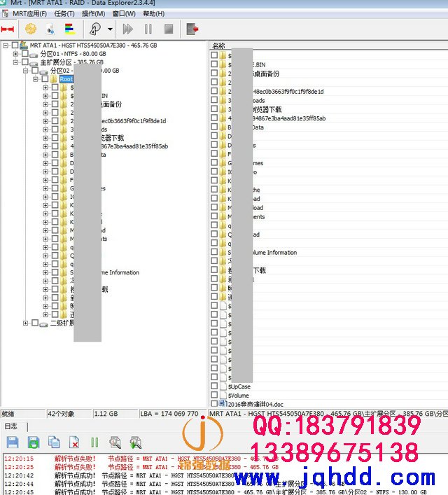
Task: Click the magnifier search log icon
Action: [x=115, y=442]
